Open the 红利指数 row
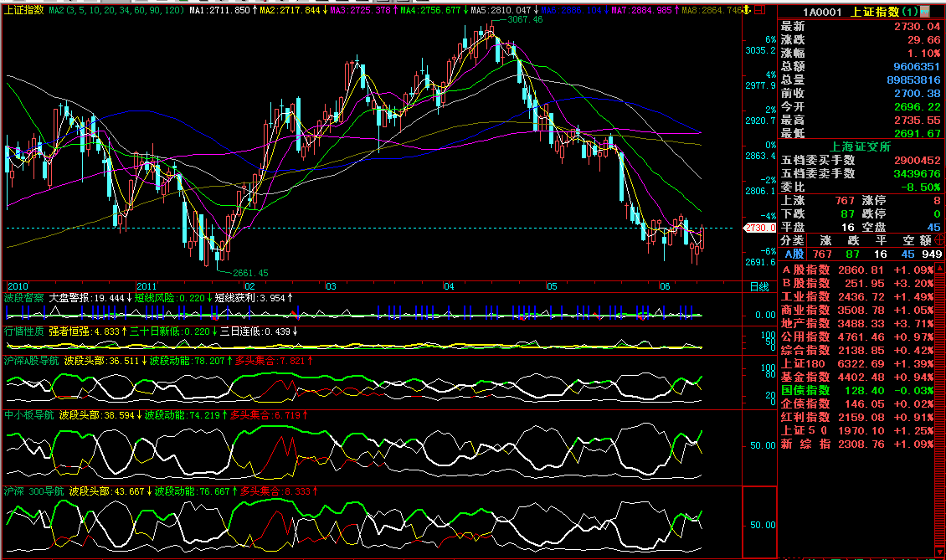 pyautogui.click(x=857, y=417)
